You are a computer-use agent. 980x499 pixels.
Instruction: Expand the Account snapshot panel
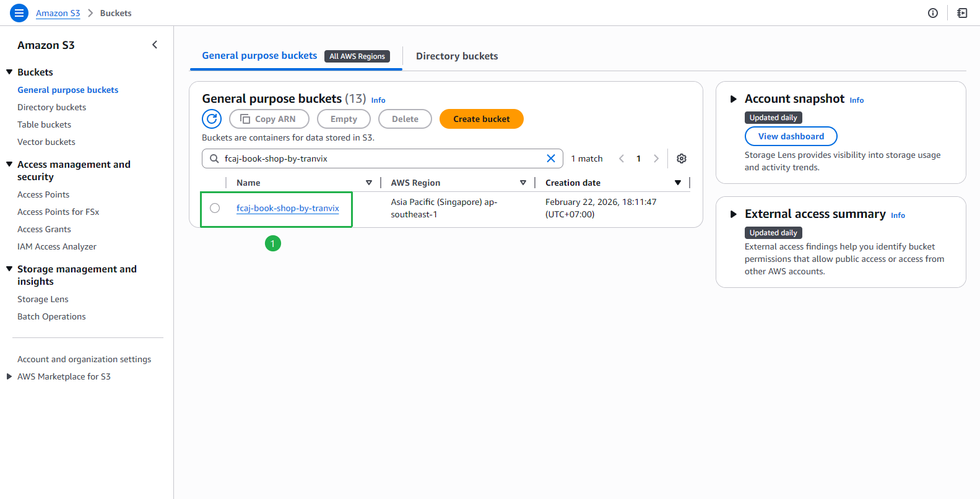coord(734,99)
